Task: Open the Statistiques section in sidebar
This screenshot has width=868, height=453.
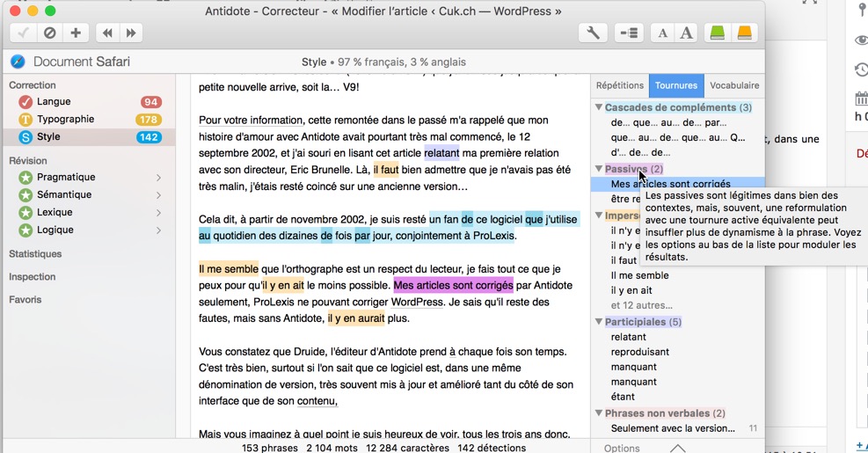Action: (35, 253)
